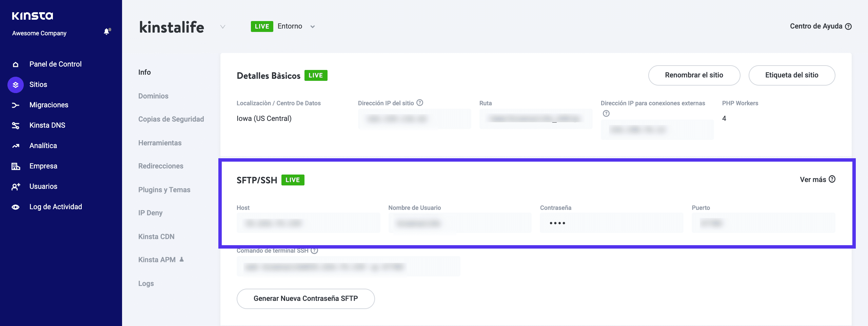Click help icon next to Dirección IP del sitio

click(420, 103)
